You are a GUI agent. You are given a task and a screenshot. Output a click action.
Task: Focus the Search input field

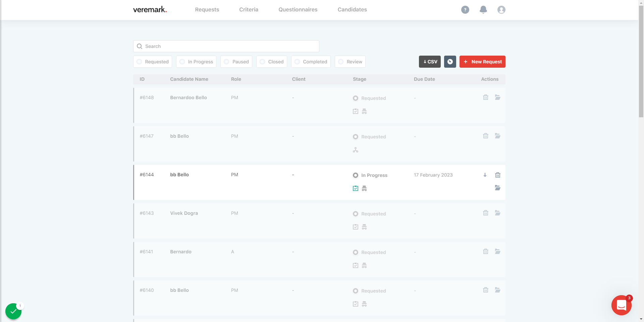pyautogui.click(x=226, y=46)
